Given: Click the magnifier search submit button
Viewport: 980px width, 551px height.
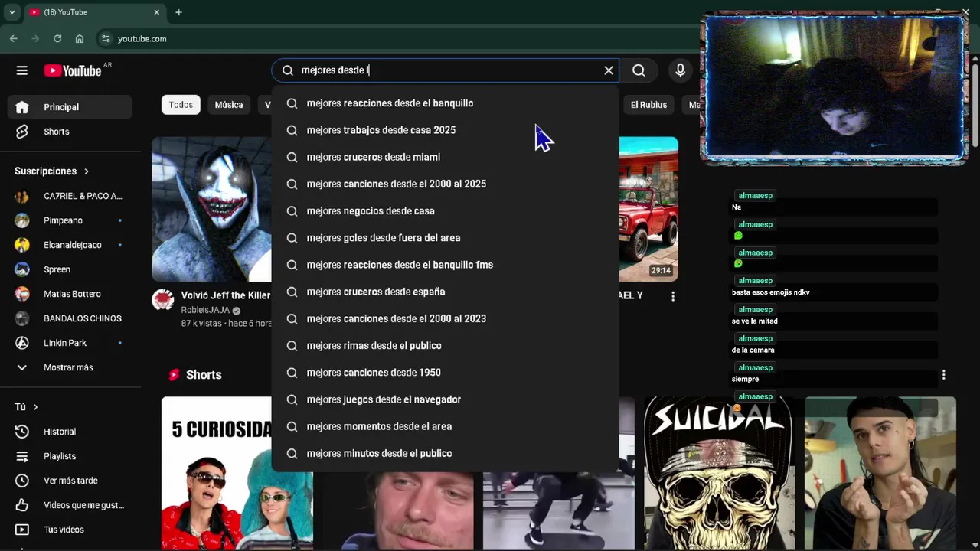Looking at the screenshot, I should coord(639,70).
